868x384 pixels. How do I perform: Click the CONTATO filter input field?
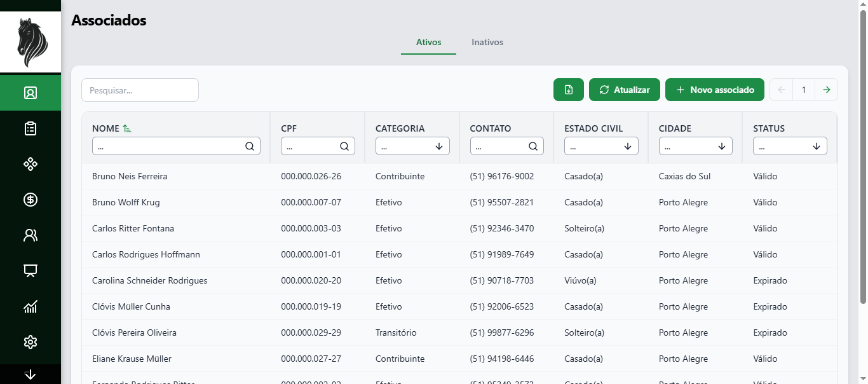coord(507,146)
